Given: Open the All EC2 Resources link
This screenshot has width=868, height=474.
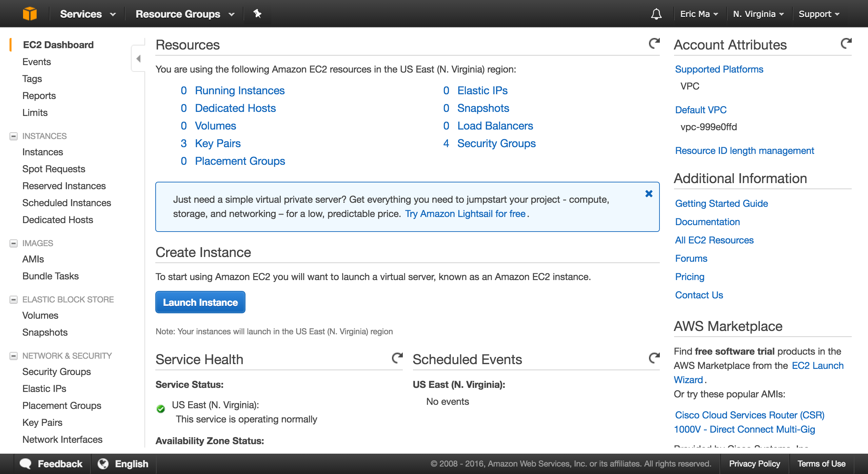Looking at the screenshot, I should click(714, 240).
